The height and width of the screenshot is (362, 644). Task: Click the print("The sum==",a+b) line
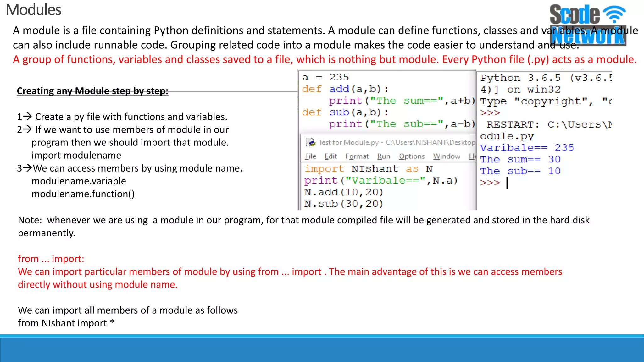click(x=402, y=101)
